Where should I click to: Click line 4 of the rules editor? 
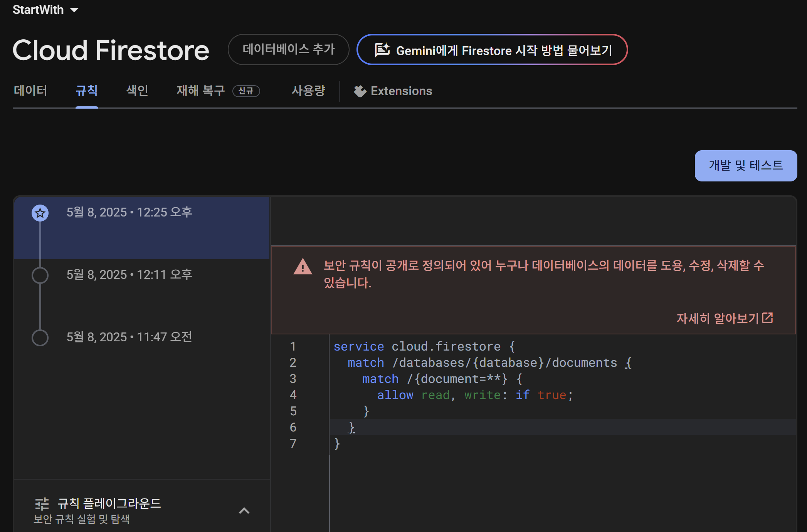[x=474, y=395]
